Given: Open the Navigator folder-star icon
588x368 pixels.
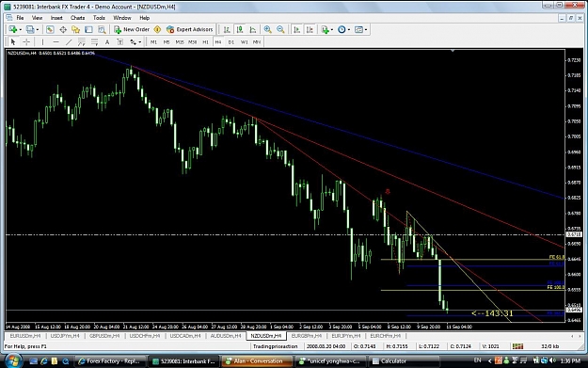Looking at the screenshot, I should pyautogui.click(x=76, y=29).
